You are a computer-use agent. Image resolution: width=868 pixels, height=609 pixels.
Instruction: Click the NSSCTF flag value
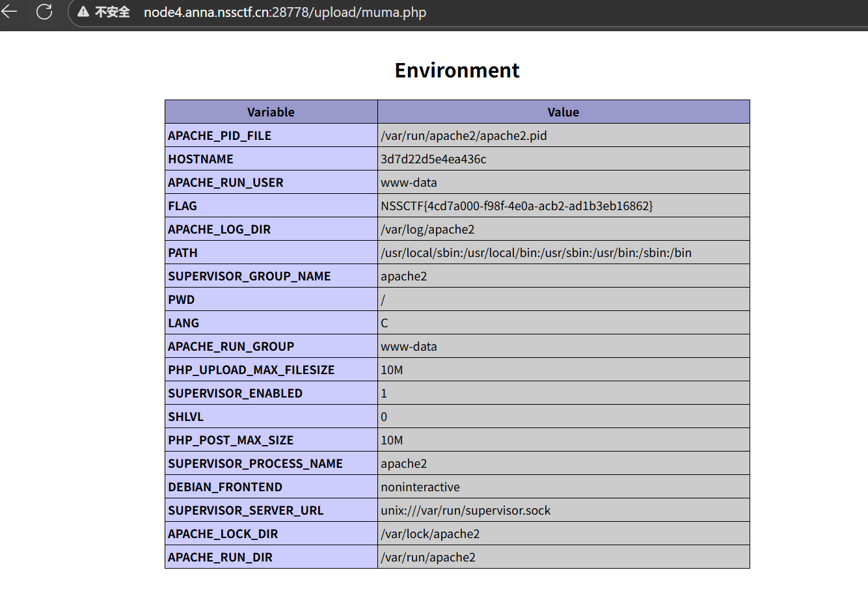point(517,206)
